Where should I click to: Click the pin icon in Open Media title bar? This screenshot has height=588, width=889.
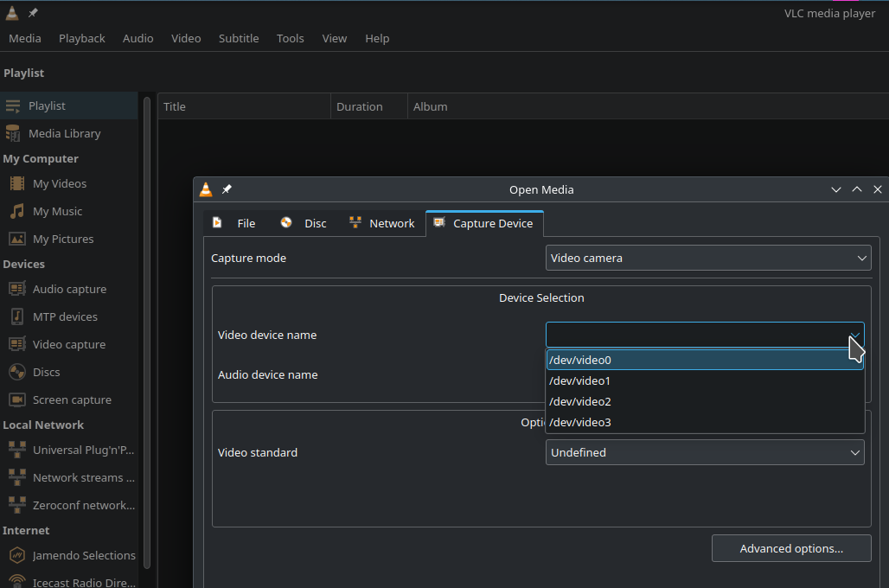pos(227,189)
